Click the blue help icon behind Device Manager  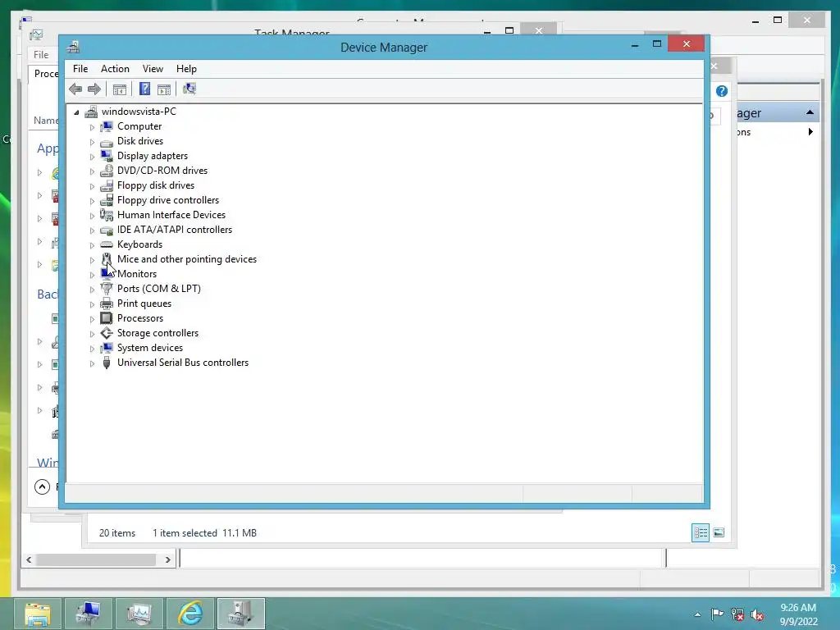(x=722, y=91)
